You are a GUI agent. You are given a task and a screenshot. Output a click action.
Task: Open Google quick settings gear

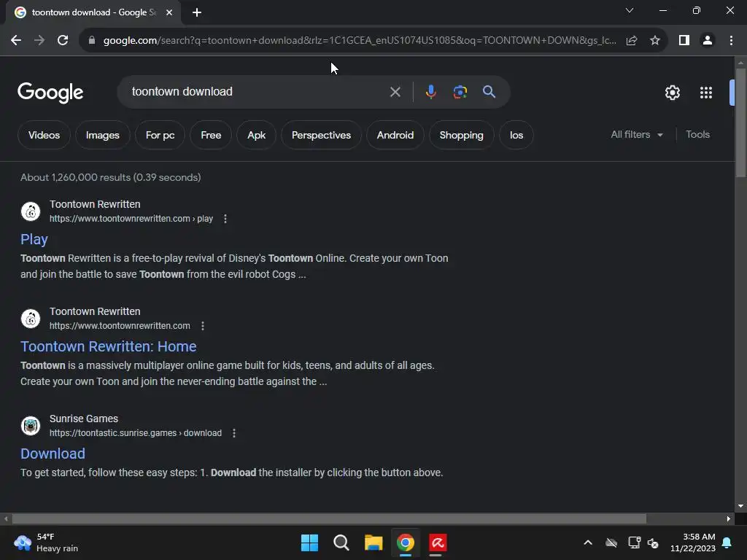tap(672, 93)
